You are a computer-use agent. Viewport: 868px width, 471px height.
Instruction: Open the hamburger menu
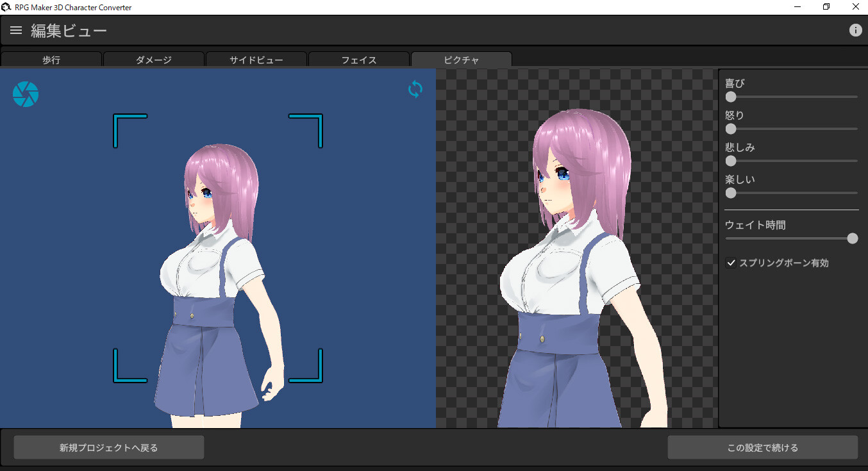point(15,29)
